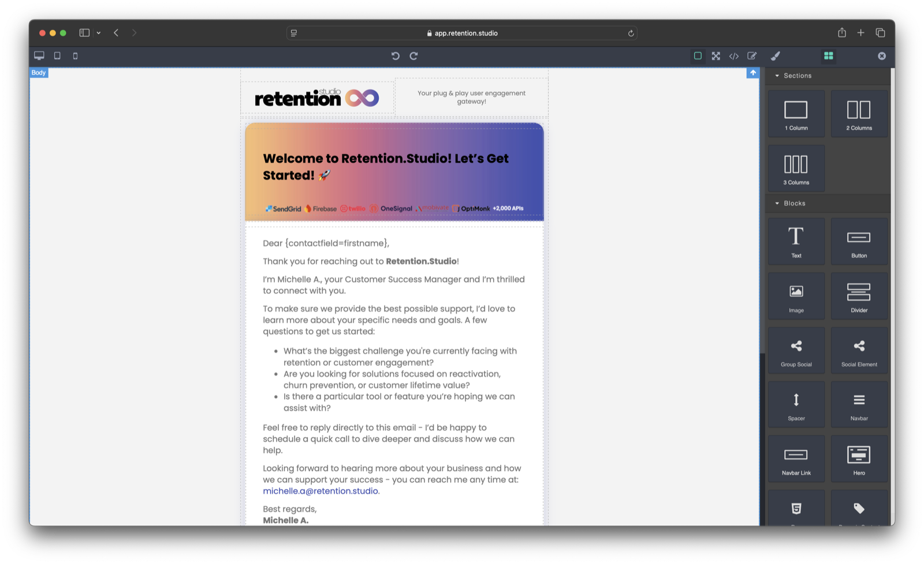Select parent with blue up arrow
This screenshot has height=564, width=924.
coord(753,73)
